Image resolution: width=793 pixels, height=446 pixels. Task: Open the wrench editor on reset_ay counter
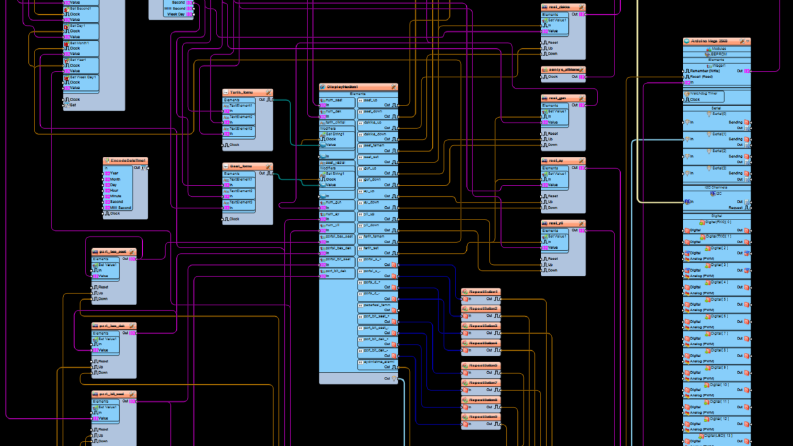pyautogui.click(x=581, y=160)
